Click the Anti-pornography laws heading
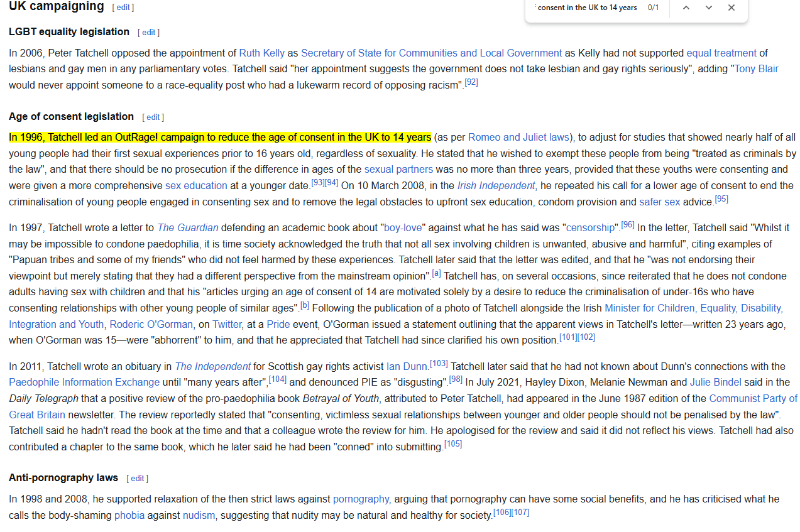 click(x=63, y=478)
